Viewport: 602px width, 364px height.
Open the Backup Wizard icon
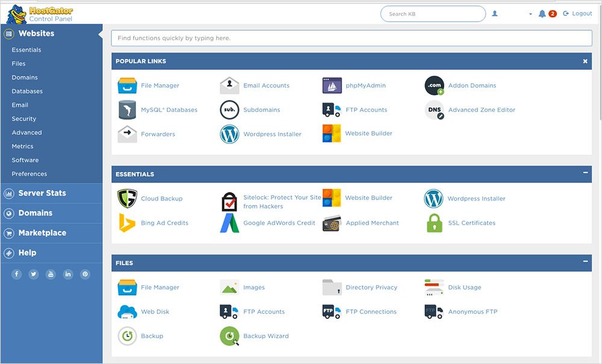click(229, 336)
